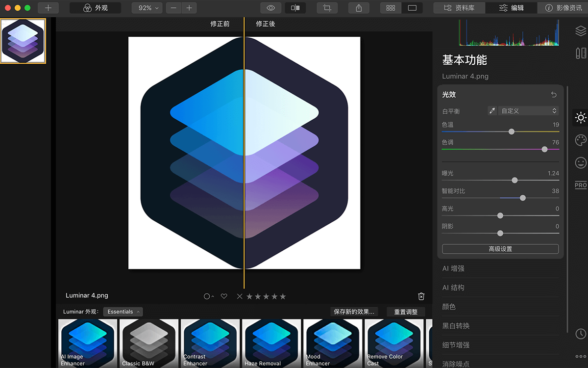
Task: Open the 资料库 library tab
Action: coord(459,8)
